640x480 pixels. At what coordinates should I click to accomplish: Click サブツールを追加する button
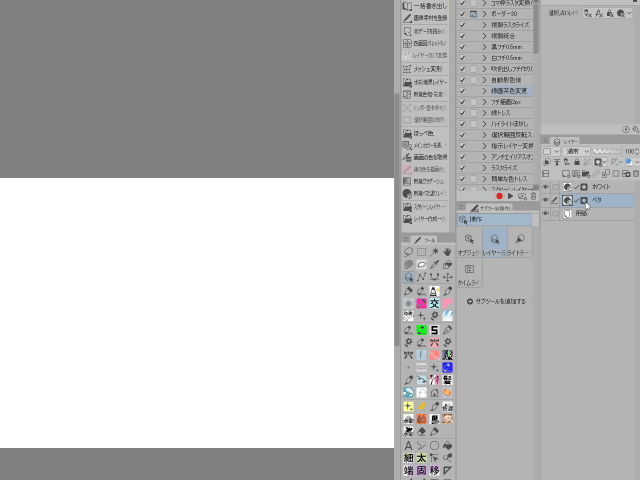[496, 302]
